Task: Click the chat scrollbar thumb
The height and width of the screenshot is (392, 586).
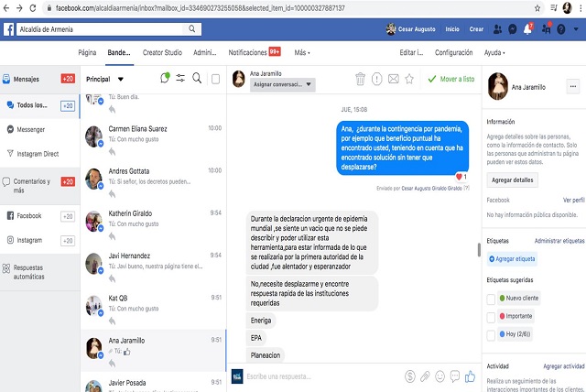Action: [479, 250]
